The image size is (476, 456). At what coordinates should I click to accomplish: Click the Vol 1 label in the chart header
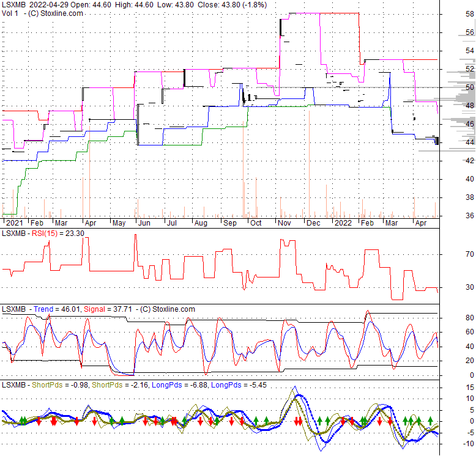[11, 13]
